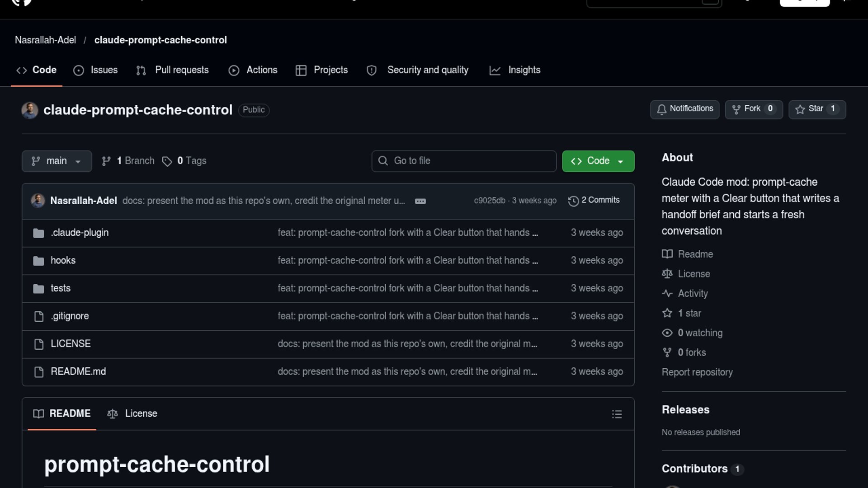Viewport: 868px width, 488px height.
Task: Click the 1 star link in About
Action: pos(681,313)
